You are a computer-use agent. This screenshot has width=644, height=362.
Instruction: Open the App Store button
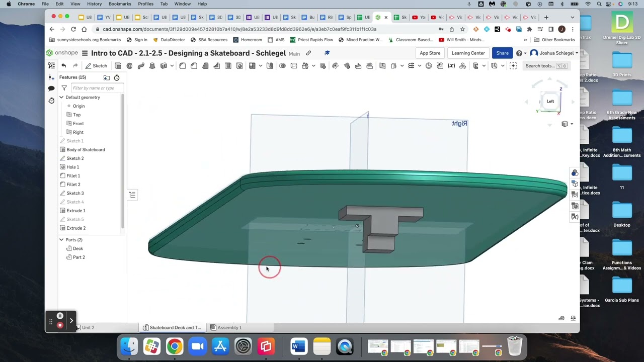click(x=430, y=53)
